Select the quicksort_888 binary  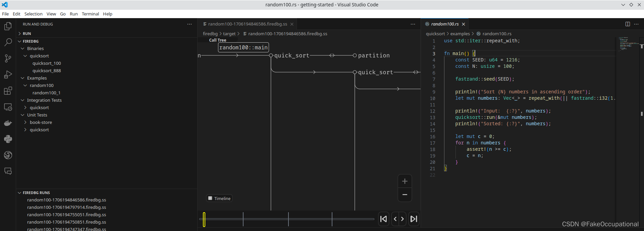click(x=47, y=71)
